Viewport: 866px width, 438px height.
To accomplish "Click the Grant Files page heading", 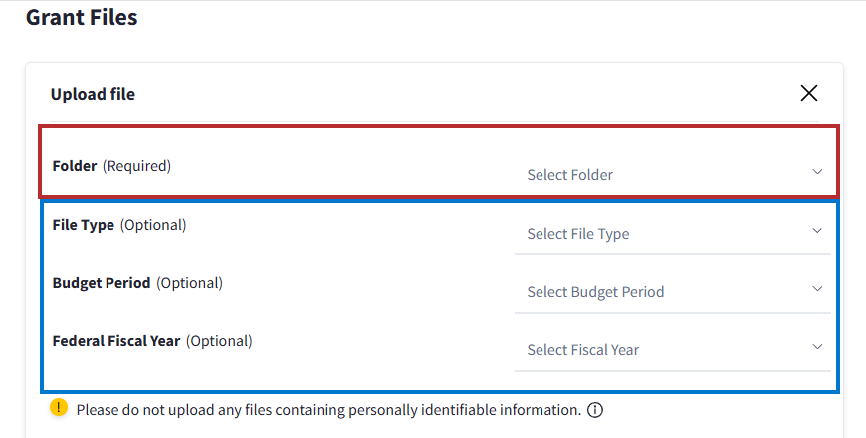I will coord(81,17).
